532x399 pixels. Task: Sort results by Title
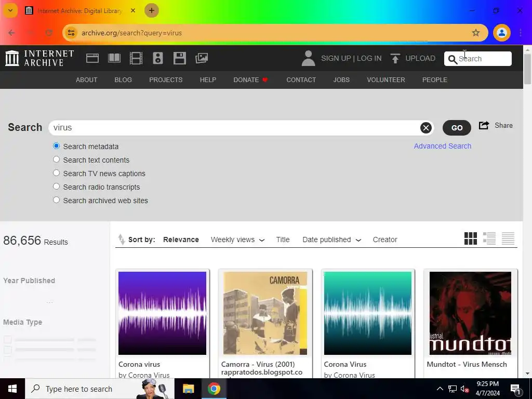(x=283, y=240)
